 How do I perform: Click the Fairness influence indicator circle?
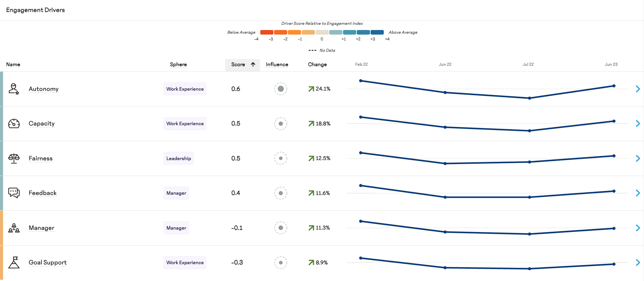pyautogui.click(x=280, y=158)
